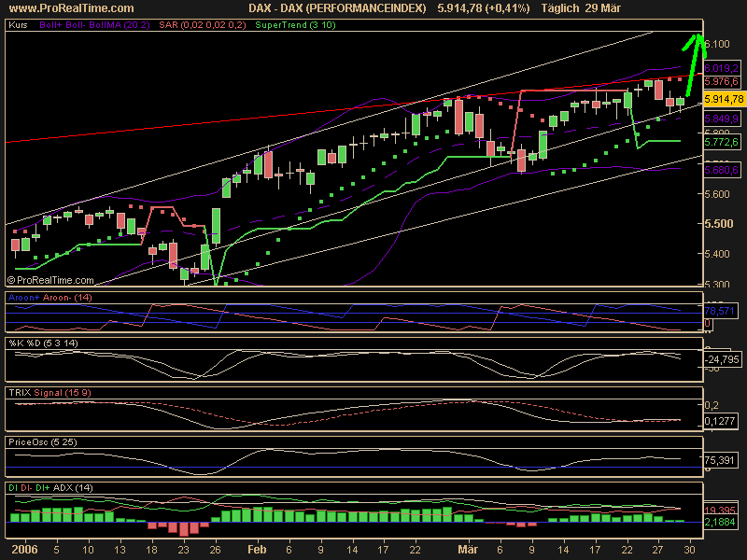Click the TRIX Signal (15 9) panel label
Image resolution: width=747 pixels, height=560 pixels.
pyautogui.click(x=49, y=393)
